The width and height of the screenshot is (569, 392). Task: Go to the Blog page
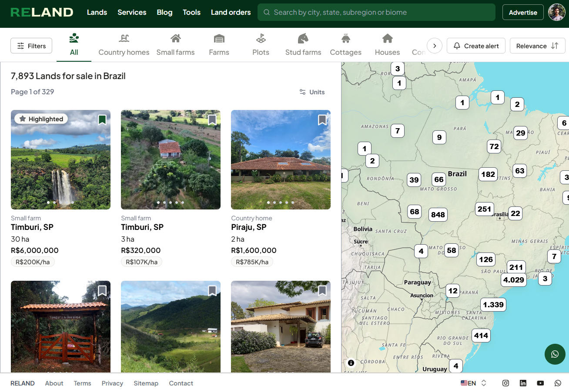164,12
